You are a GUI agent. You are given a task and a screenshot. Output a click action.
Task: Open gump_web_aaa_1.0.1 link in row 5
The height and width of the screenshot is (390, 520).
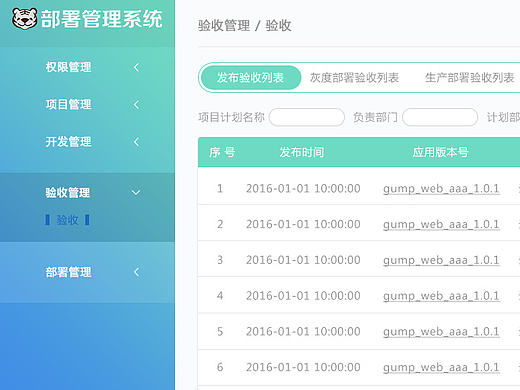click(441, 332)
